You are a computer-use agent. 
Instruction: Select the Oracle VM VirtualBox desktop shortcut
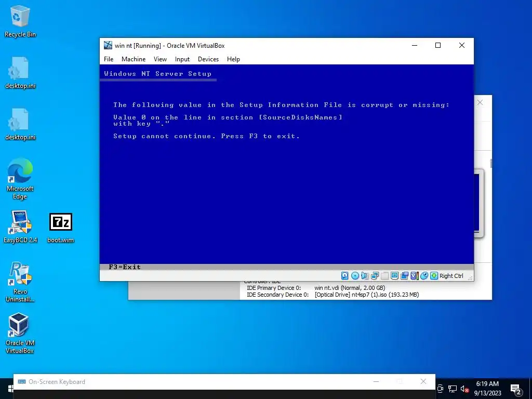click(19, 333)
